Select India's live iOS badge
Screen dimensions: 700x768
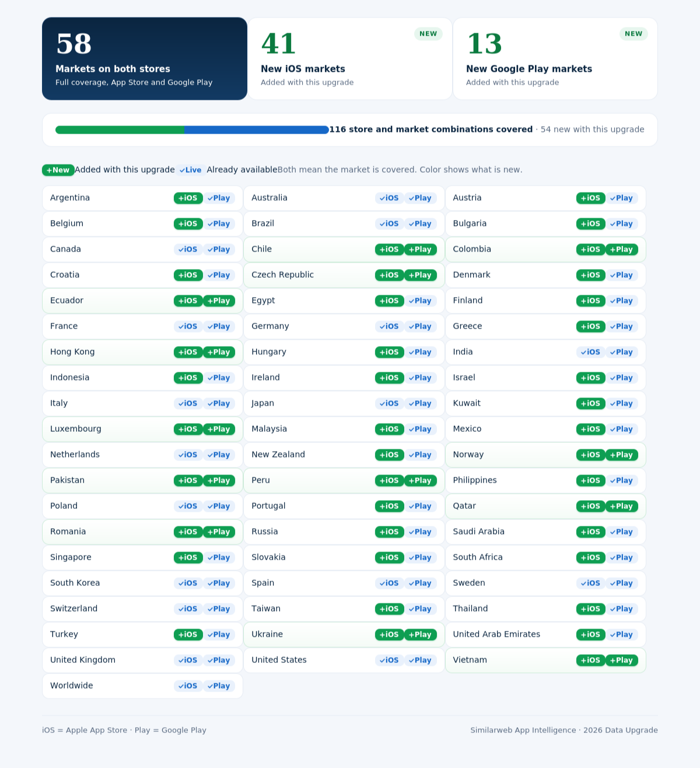point(590,352)
